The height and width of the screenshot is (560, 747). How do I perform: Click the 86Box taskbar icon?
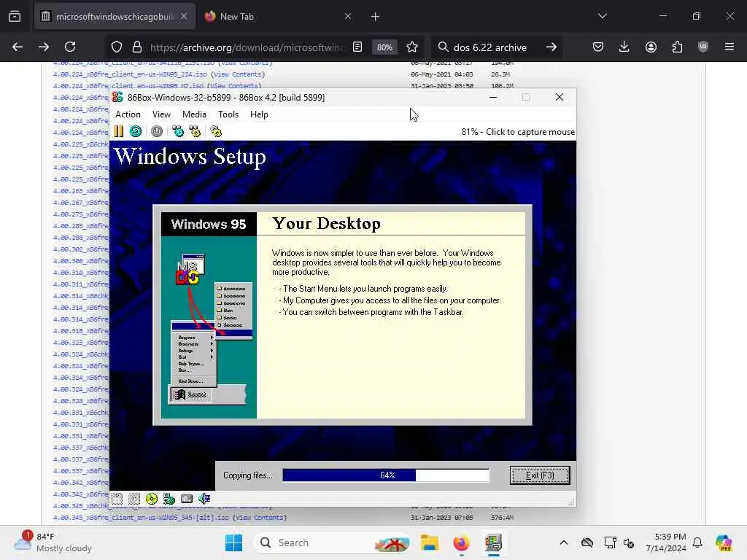coord(494,542)
